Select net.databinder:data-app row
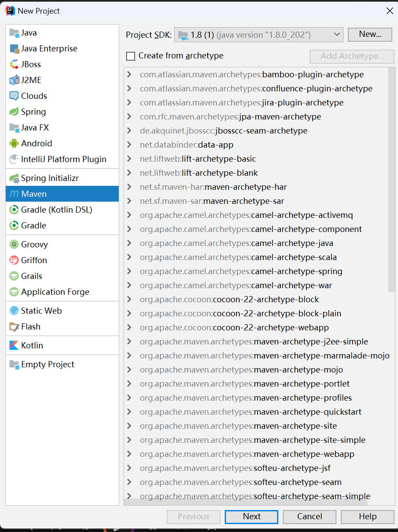Image resolution: width=398 pixels, height=532 pixels. tap(256, 145)
